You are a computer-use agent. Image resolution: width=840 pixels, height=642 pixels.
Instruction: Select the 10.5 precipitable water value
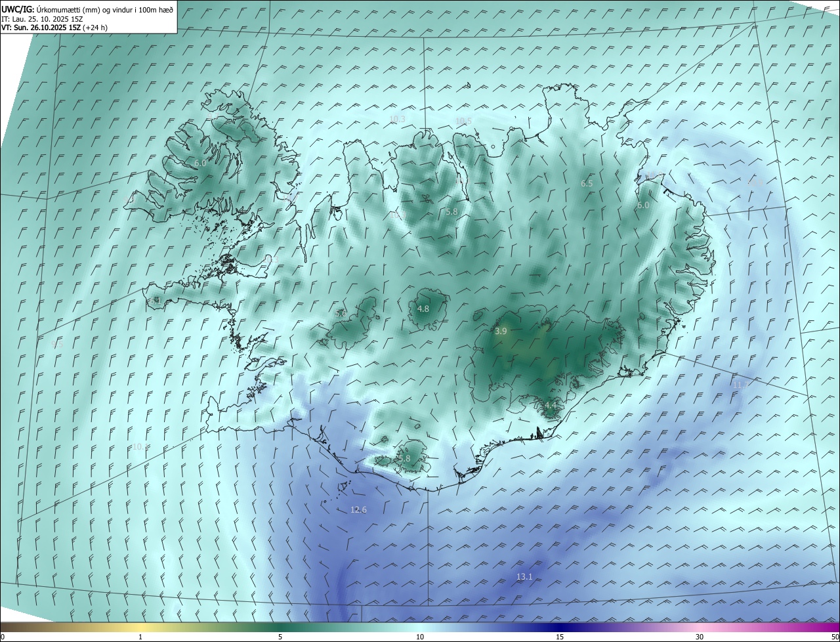464,121
